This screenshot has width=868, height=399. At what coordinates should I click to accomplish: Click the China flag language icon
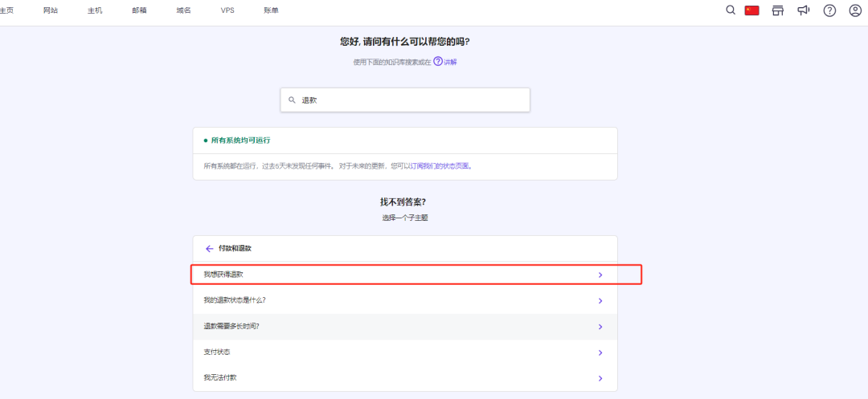(x=752, y=10)
